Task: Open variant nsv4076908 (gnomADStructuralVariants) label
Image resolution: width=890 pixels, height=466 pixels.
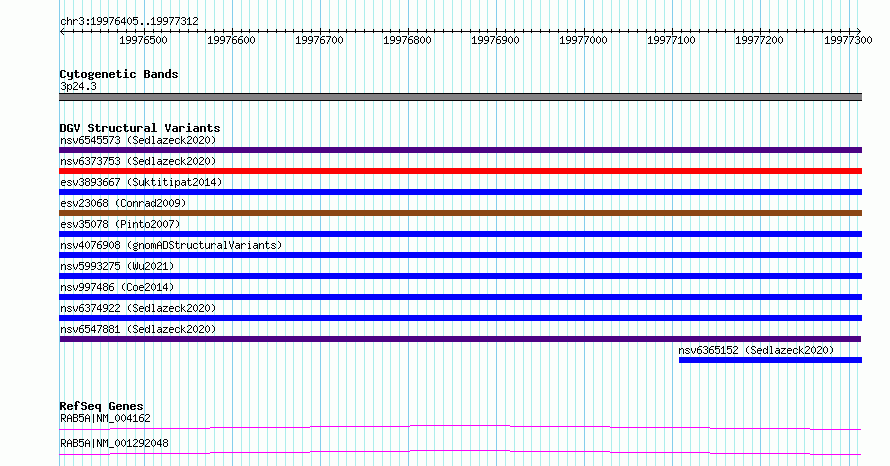Action: pos(171,245)
